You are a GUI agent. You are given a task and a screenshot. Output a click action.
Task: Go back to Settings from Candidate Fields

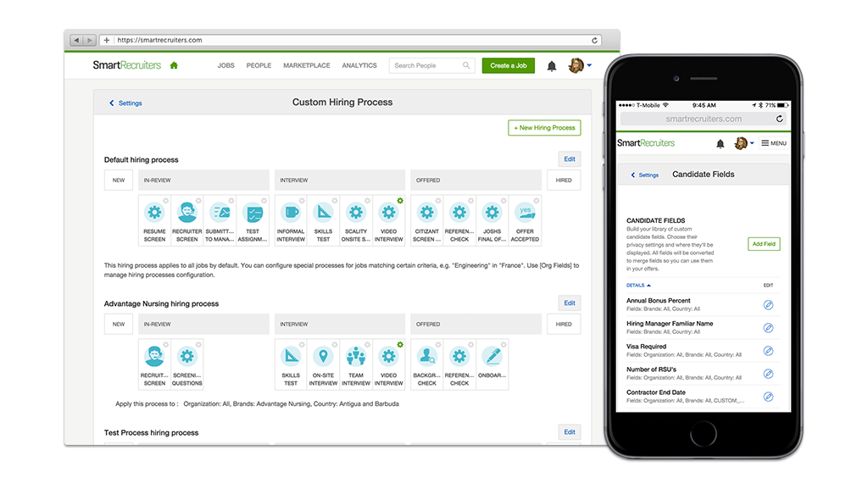coord(645,175)
